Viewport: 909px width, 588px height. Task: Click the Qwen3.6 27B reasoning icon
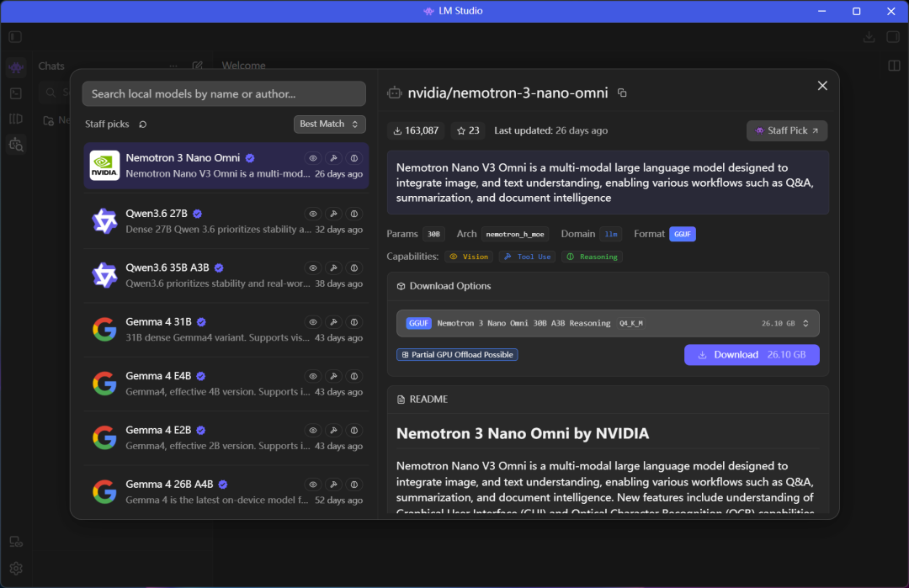pos(354,214)
